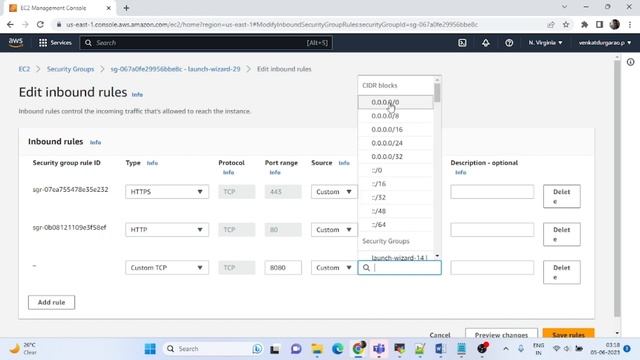640x360 pixels.
Task: Select the ::/16 CIDR block
Action: click(396, 184)
